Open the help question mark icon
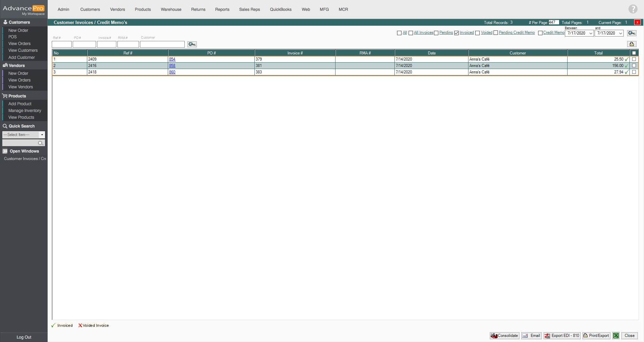The image size is (644, 342). 633,9
